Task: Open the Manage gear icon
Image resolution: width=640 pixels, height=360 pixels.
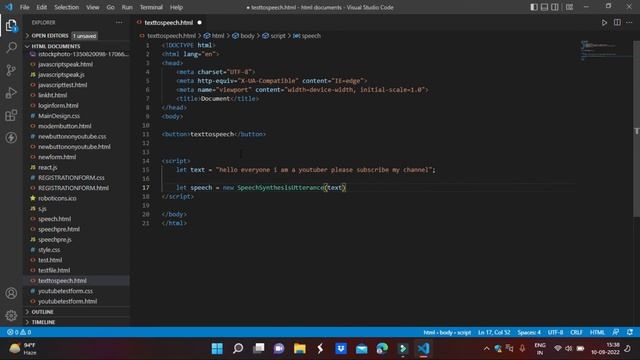Action: pos(11,315)
